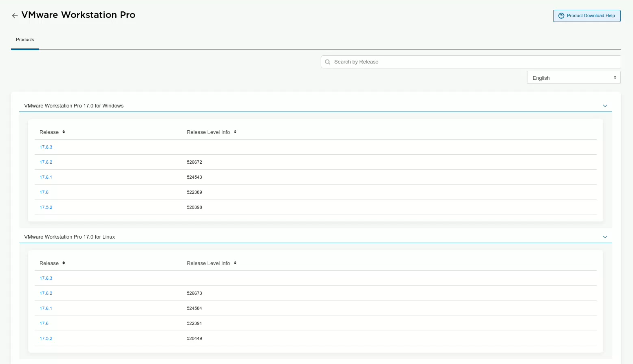Open the English language dropdown
The width and height of the screenshot is (633, 364).
573,78
